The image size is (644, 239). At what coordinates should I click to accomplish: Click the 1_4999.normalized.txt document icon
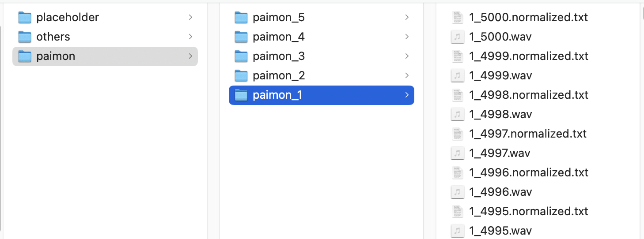click(458, 56)
